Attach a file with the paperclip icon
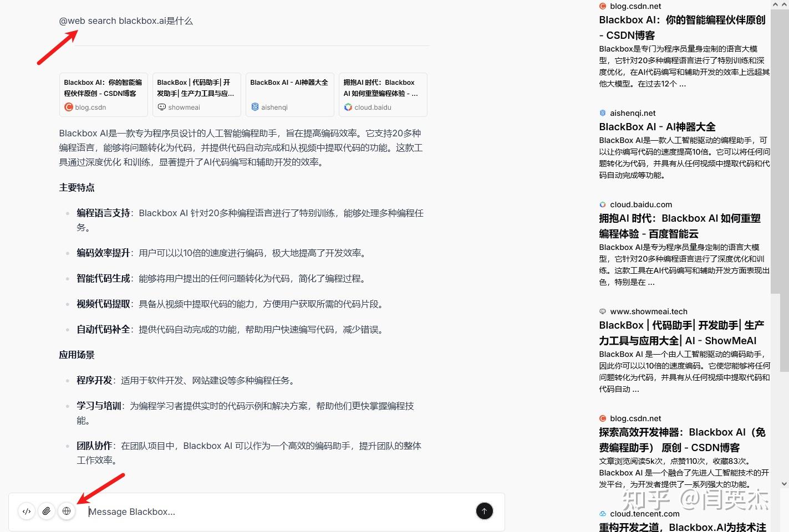 click(x=47, y=511)
